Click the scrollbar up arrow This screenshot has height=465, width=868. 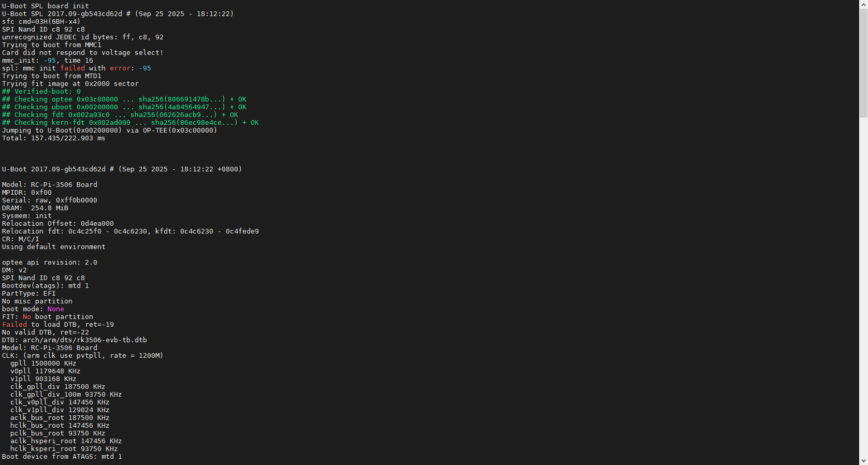[x=863, y=4]
